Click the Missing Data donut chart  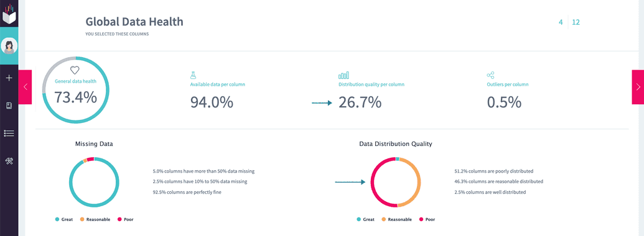94,182
